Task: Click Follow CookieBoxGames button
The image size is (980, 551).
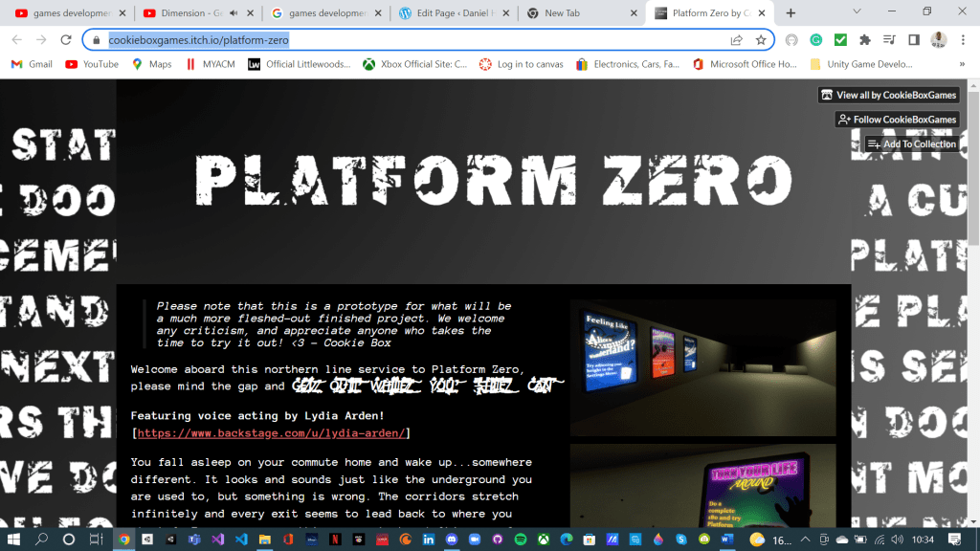Action: pyautogui.click(x=897, y=120)
